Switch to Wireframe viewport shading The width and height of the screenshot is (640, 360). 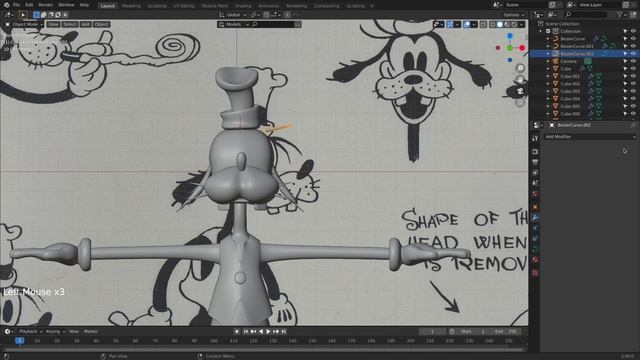click(493, 24)
